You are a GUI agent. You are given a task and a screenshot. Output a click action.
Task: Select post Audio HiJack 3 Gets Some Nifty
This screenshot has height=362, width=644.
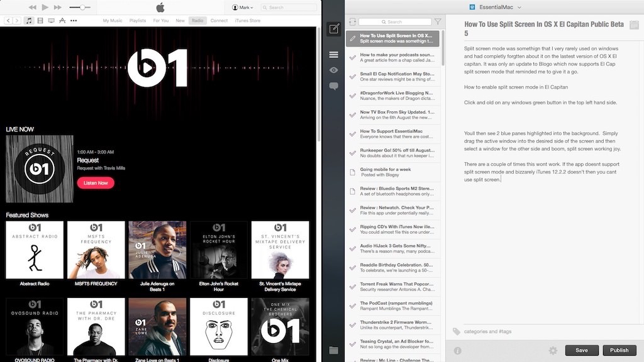coord(392,248)
